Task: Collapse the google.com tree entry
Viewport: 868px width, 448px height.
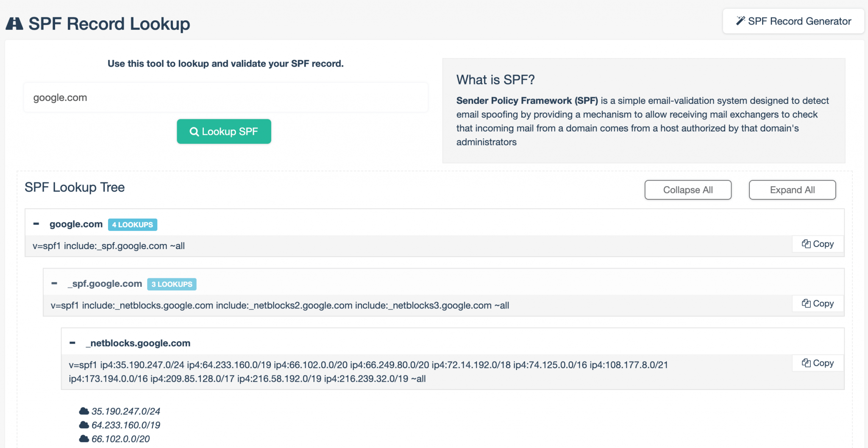Action: [36, 224]
